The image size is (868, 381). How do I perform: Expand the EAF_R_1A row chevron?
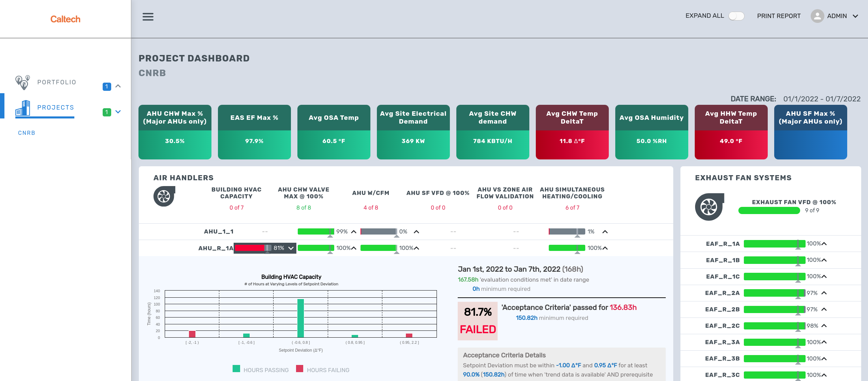tap(824, 244)
